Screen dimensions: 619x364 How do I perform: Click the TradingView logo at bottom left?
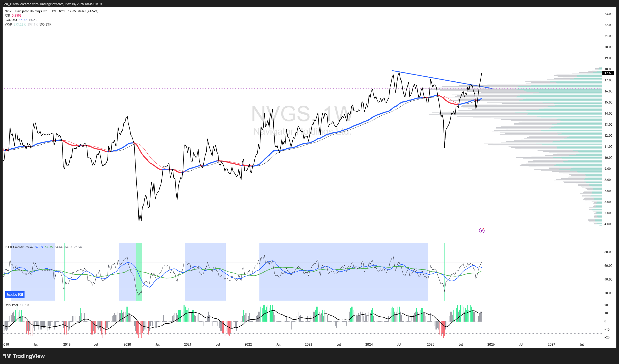pyautogui.click(x=24, y=356)
